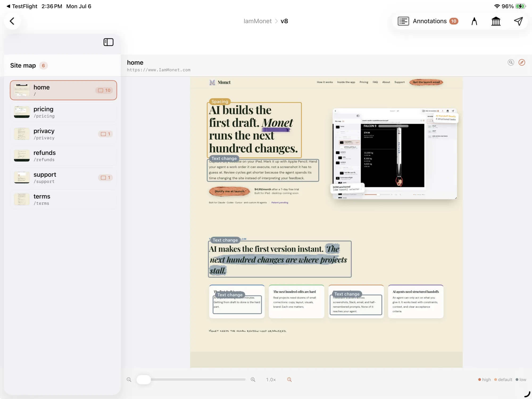Open the pricing page row
The image size is (532, 399).
[64, 112]
